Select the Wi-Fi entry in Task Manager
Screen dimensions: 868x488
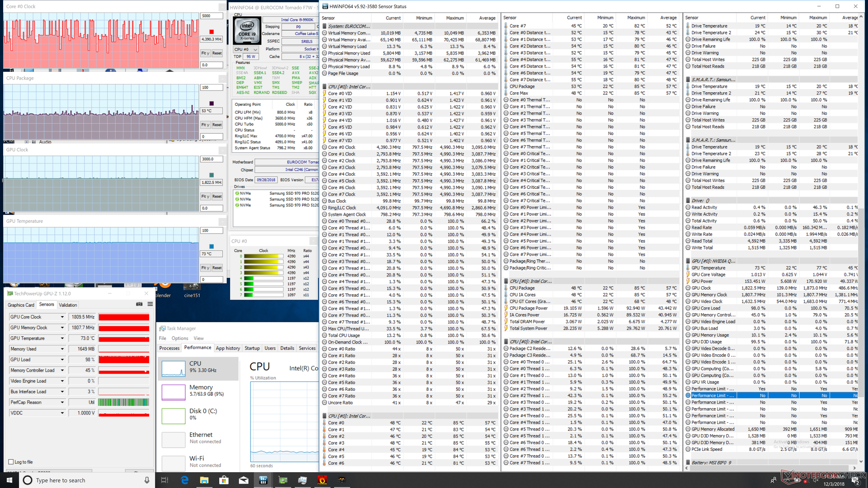click(x=198, y=462)
